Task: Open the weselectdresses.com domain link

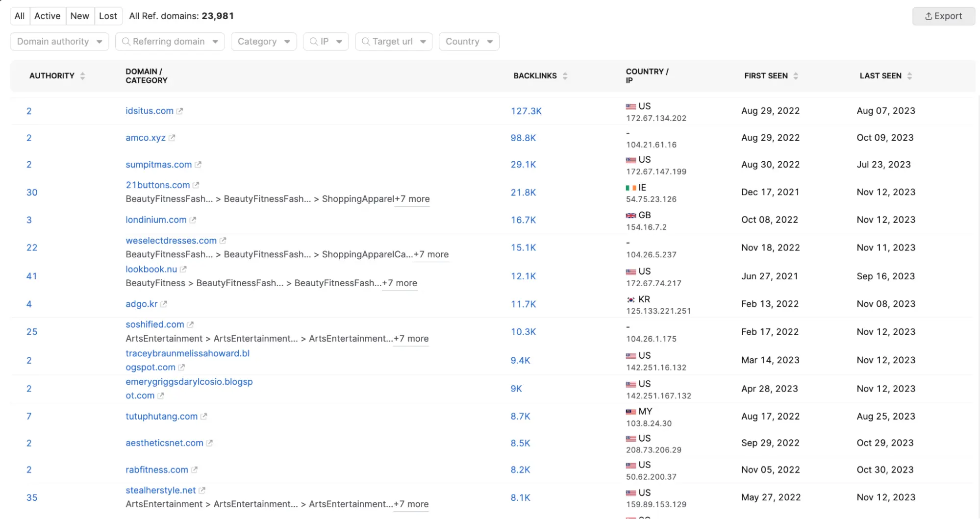Action: coord(171,241)
